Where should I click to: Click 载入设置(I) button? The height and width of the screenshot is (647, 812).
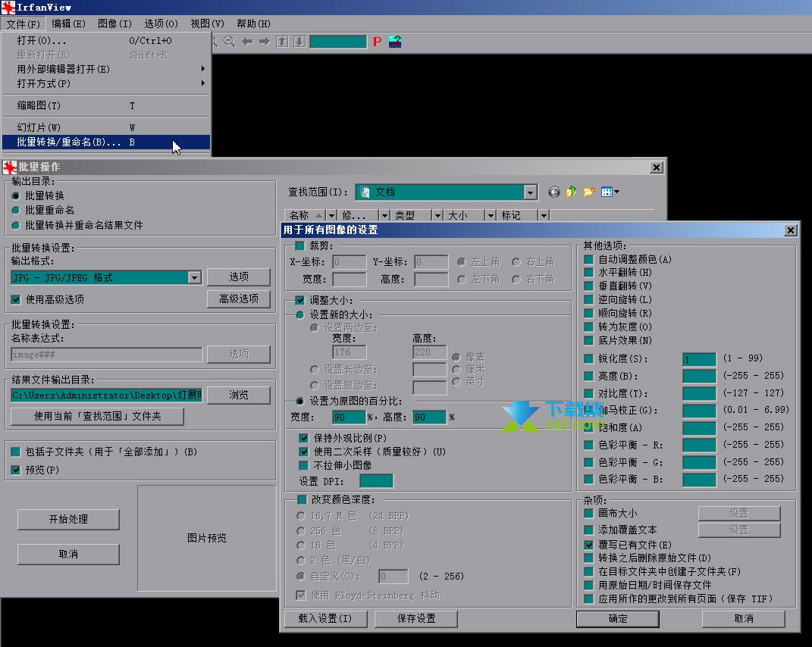click(x=325, y=618)
